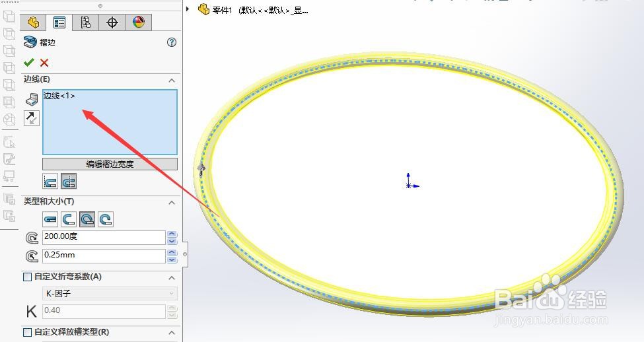The height and width of the screenshot is (342, 644).
Task: Click the cursor arrow icon in the left toolbar
Action: coord(9,142)
